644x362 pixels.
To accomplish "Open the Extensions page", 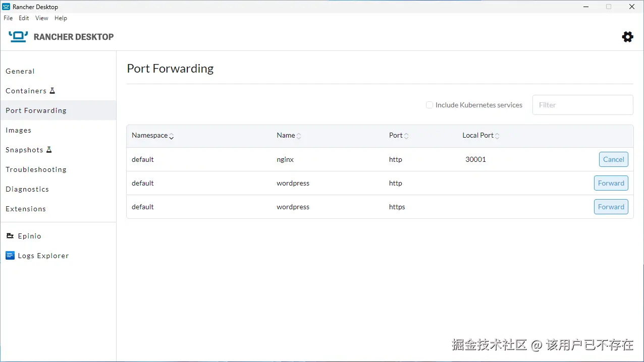I will tap(58, 209).
